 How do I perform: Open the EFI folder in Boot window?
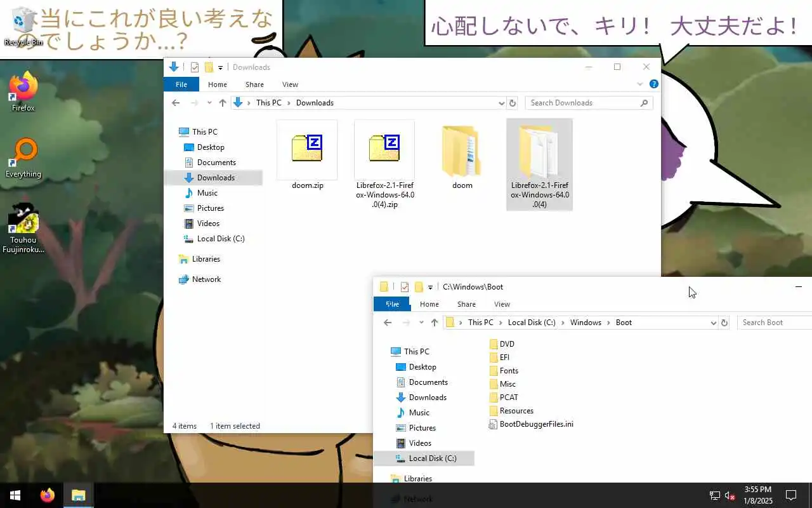499,358
